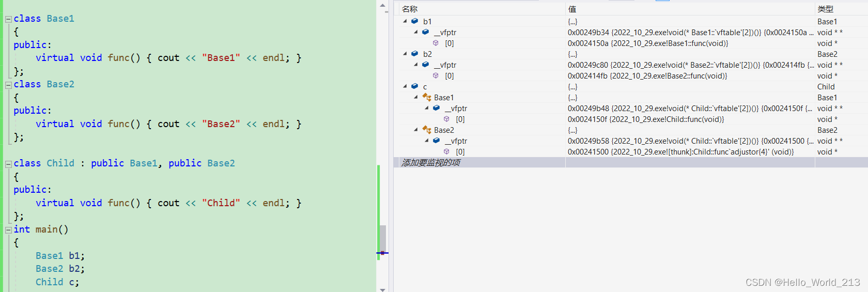
Task: Collapse _vfptr under c's Base2
Action: [x=427, y=141]
